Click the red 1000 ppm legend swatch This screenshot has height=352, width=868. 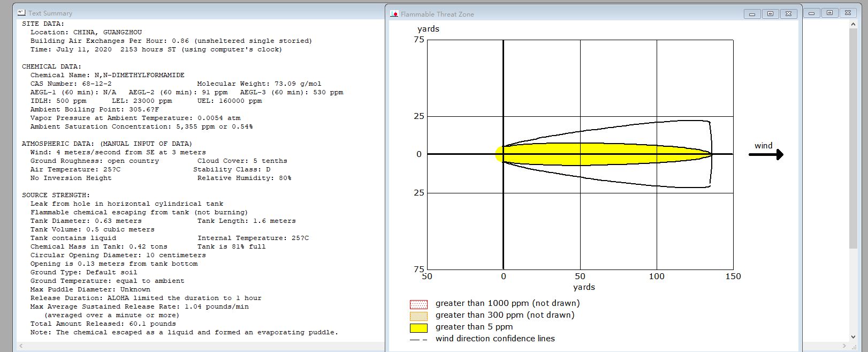418,304
